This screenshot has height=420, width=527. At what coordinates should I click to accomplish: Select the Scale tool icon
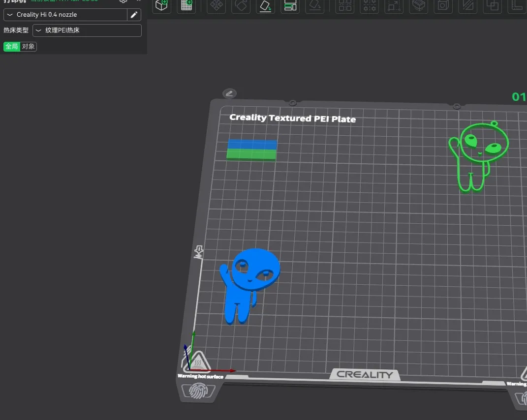(x=394, y=6)
